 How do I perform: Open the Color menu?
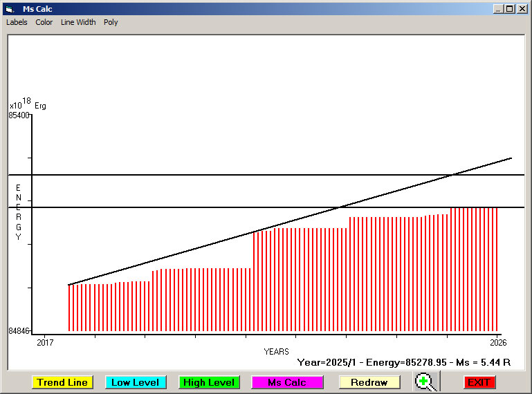point(44,22)
